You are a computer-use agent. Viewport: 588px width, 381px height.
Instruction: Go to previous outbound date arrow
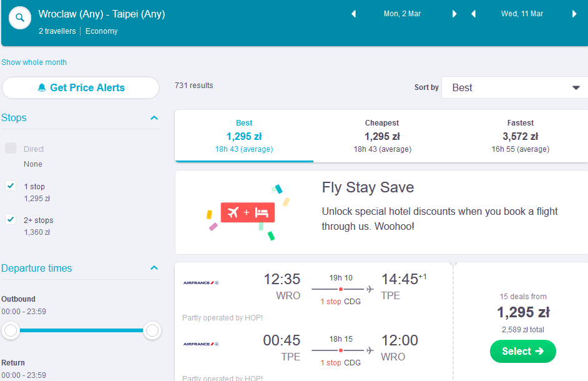pos(353,14)
